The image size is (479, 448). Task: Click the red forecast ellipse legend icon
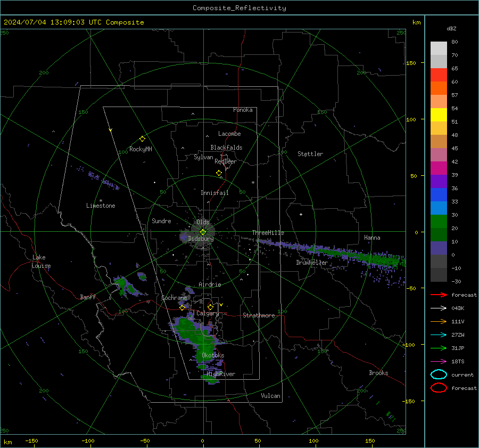439,388
